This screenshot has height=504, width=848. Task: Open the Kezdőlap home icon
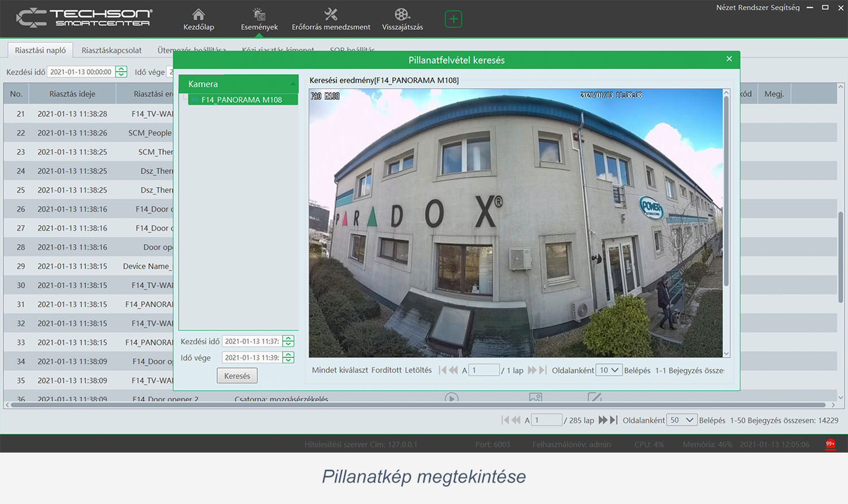(198, 19)
